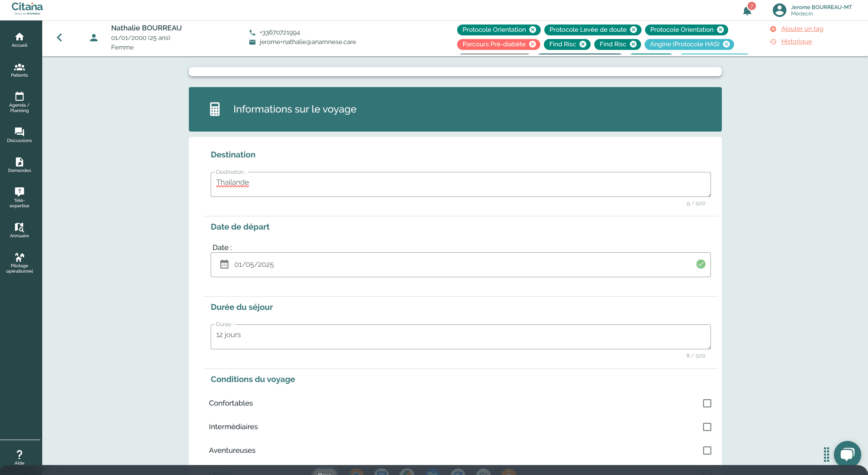Remove the first Protocole Orientation tag

coord(533,30)
